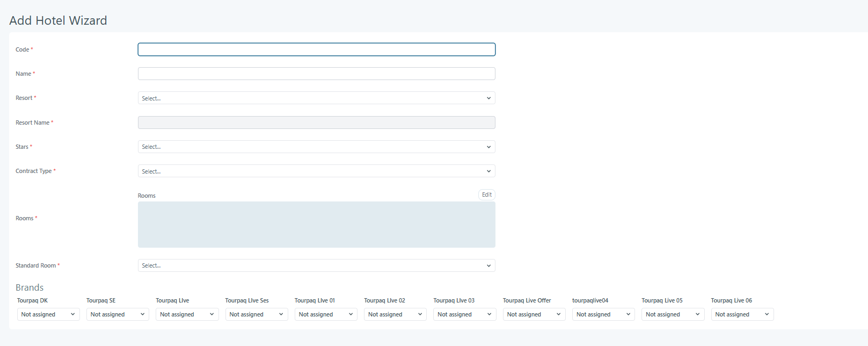868x346 pixels.
Task: Click inside the Rooms list area
Action: (316, 225)
